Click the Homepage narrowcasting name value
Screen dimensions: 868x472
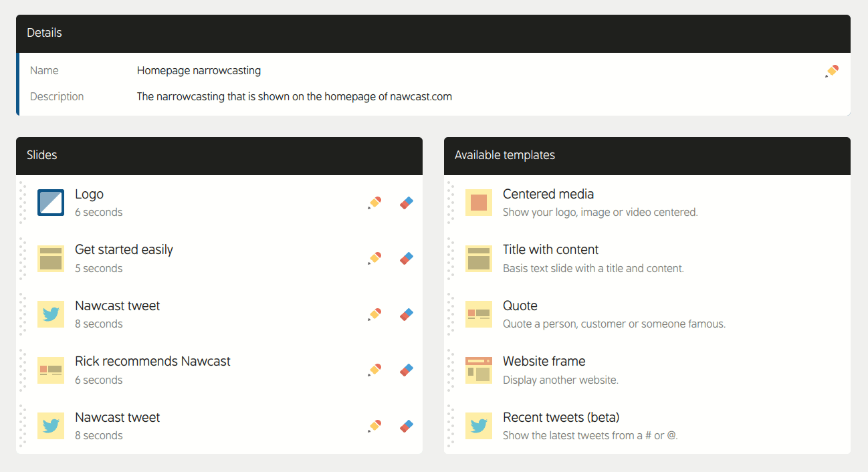[199, 71]
